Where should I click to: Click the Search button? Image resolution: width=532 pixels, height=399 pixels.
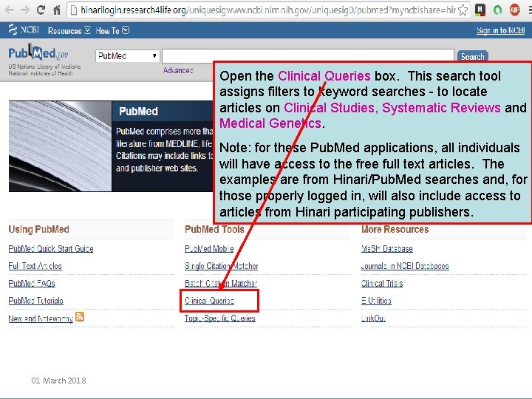coord(473,56)
